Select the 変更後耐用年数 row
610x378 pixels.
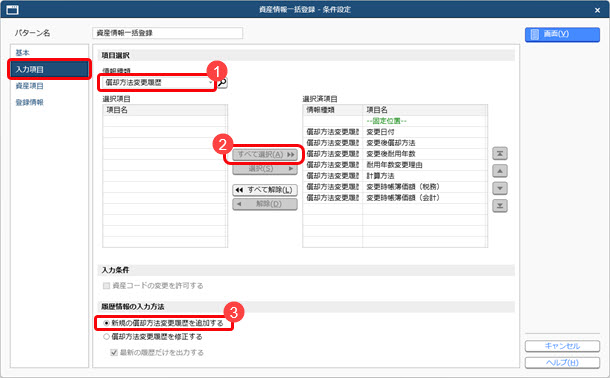pyautogui.click(x=395, y=154)
